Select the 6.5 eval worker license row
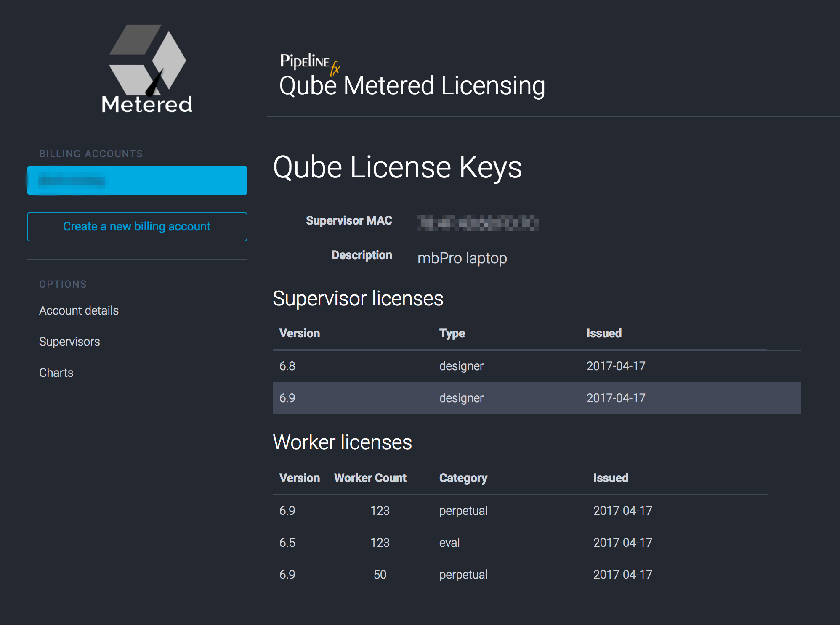Screen dimensions: 840x625 [x=537, y=543]
